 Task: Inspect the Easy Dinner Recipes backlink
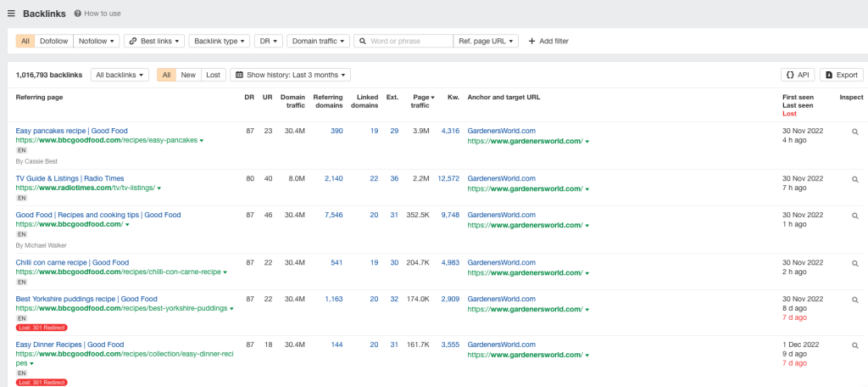[855, 345]
